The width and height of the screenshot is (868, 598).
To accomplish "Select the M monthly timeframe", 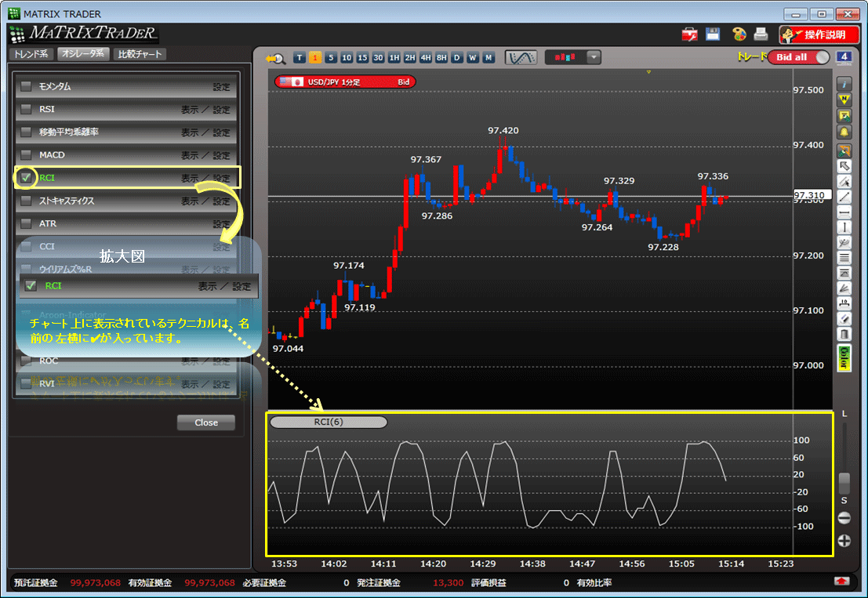I will [x=488, y=57].
